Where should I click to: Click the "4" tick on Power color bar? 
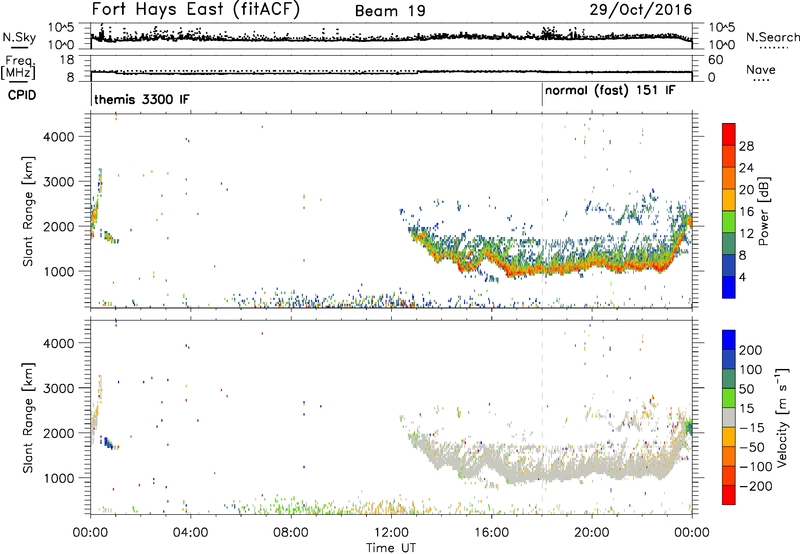click(742, 277)
